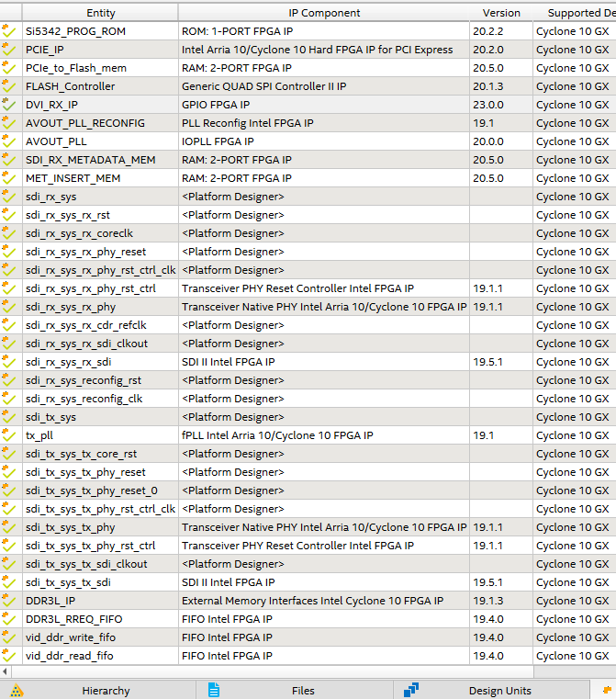616x699 pixels.
Task: Click version 19.1.3 in the DDR3L_IP row
Action: (488, 601)
